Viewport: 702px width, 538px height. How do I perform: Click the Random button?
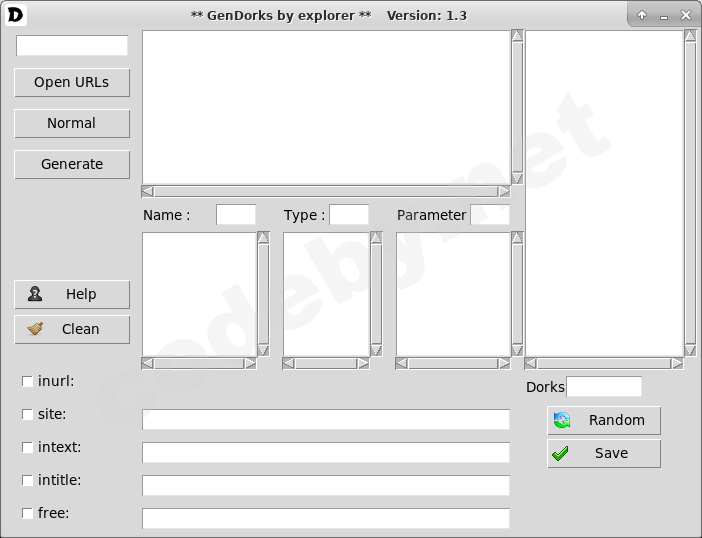[x=604, y=420]
